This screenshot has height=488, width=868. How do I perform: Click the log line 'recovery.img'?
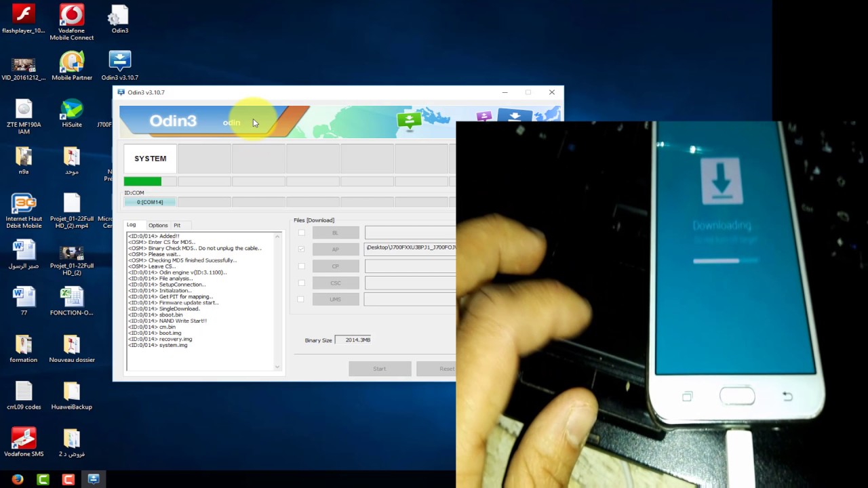click(160, 339)
